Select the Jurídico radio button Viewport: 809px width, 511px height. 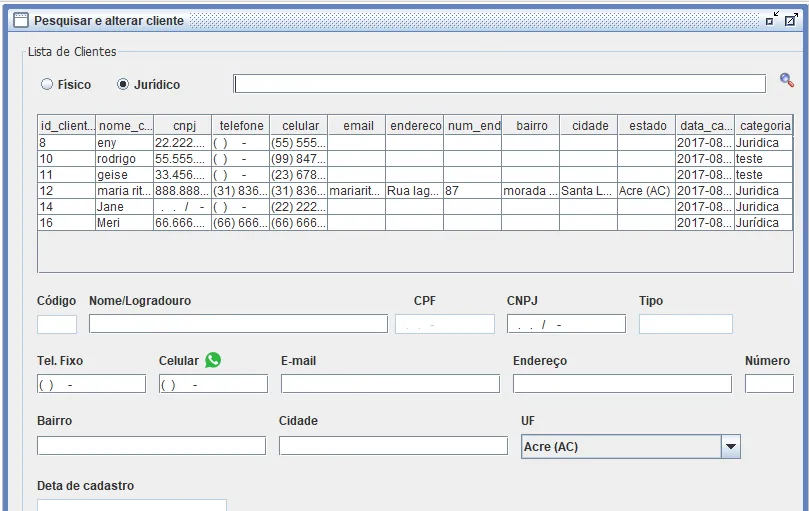click(x=123, y=85)
